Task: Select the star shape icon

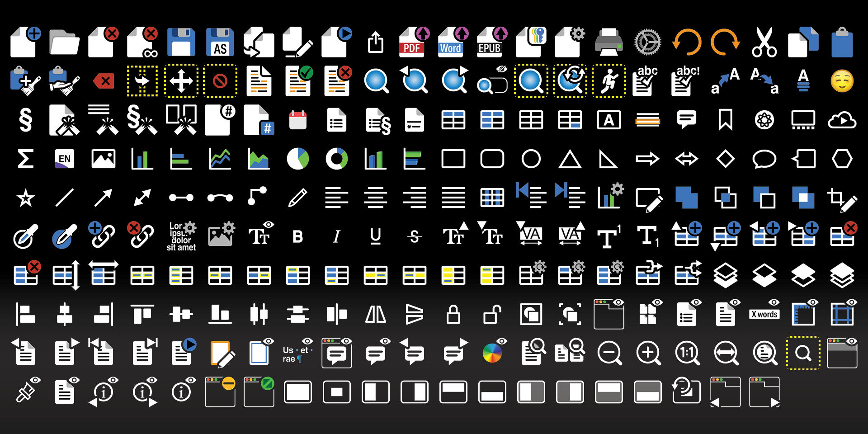Action: pyautogui.click(x=26, y=198)
